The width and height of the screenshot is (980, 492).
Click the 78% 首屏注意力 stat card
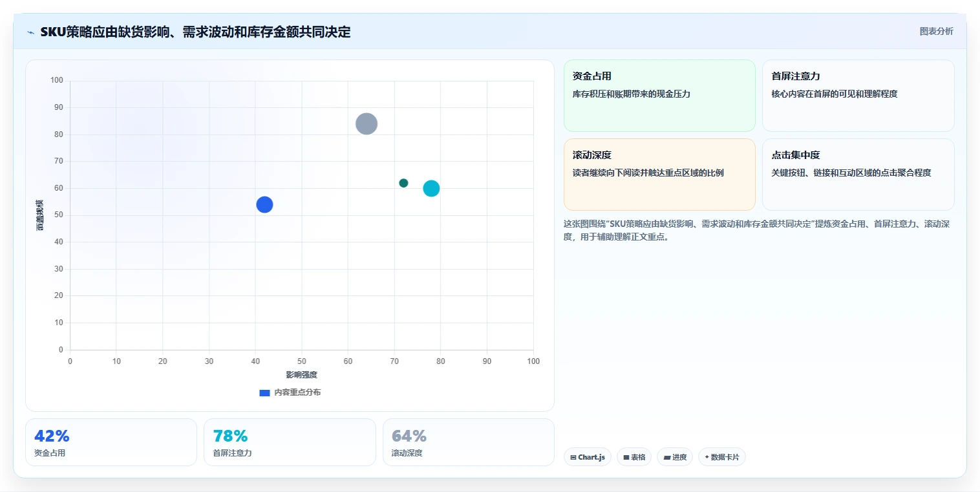290,442
